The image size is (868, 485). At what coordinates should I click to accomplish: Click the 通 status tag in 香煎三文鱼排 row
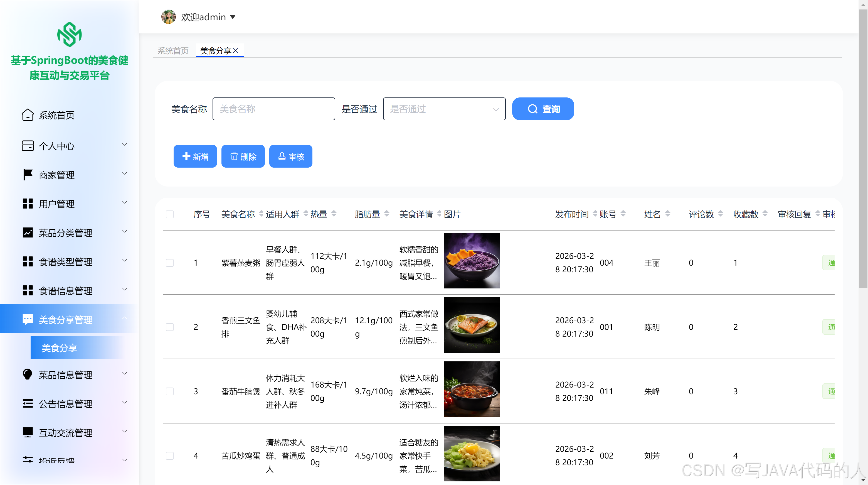point(829,327)
